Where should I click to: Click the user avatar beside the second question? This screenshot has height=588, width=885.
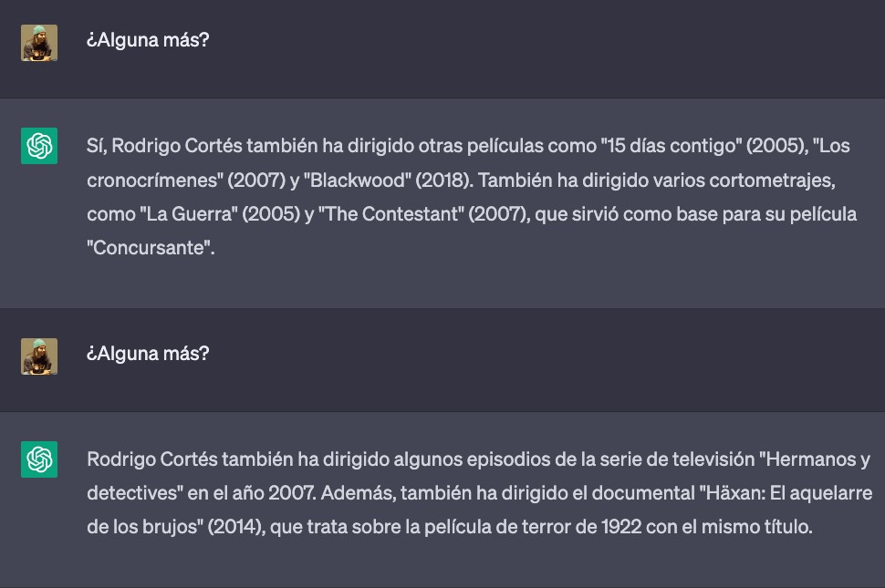point(39,356)
